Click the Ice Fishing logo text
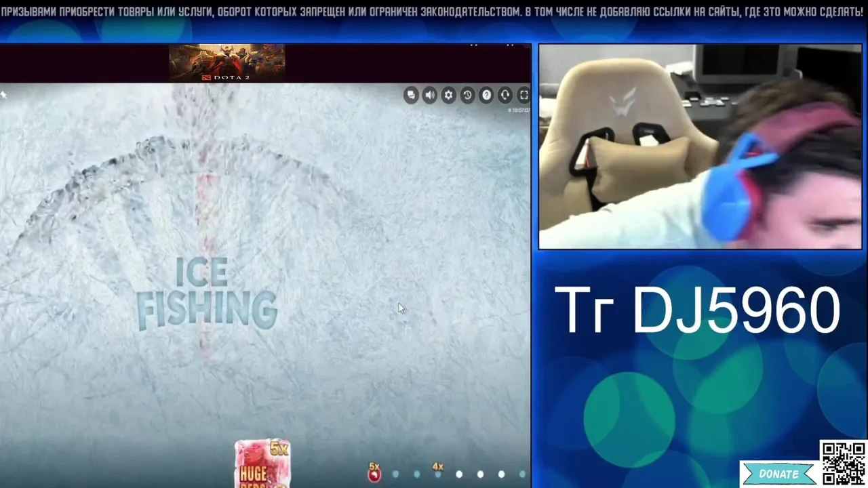Viewport: 868px width, 488px height. pos(207,293)
